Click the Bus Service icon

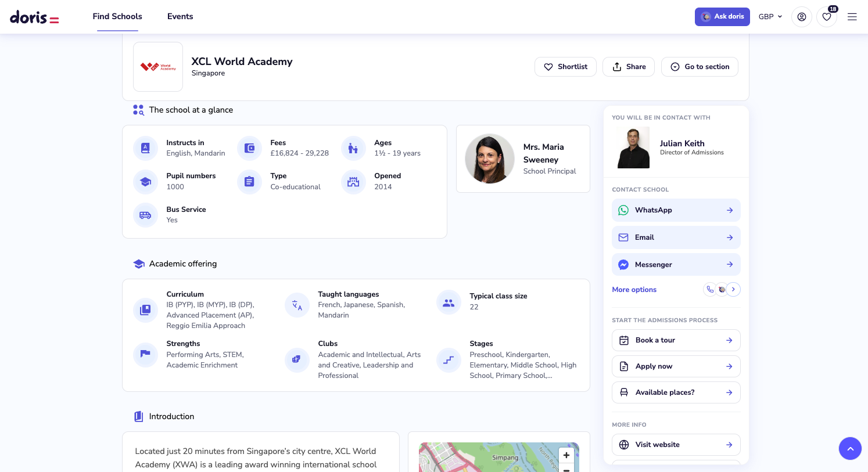tap(145, 215)
